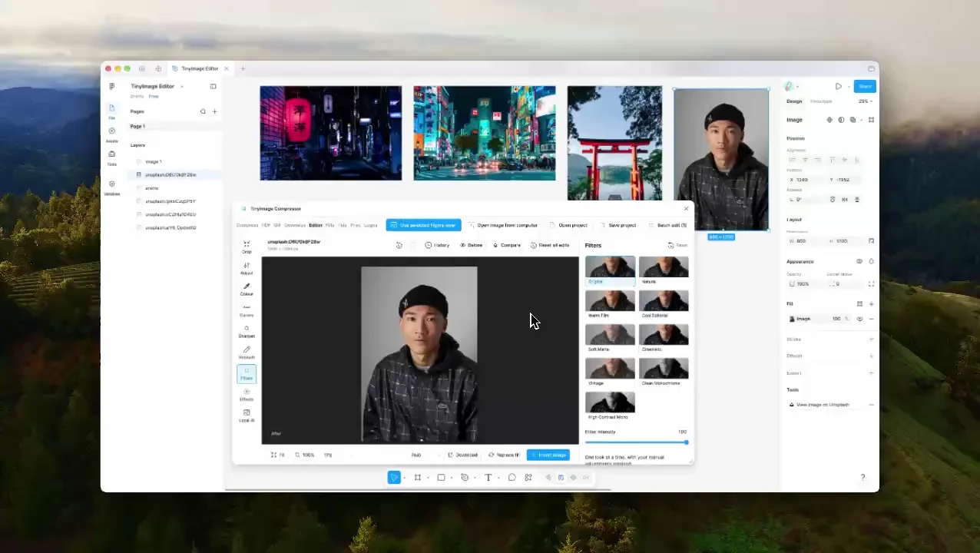Toggle the Compare view
Viewport: 980px width, 553px height.
[507, 245]
